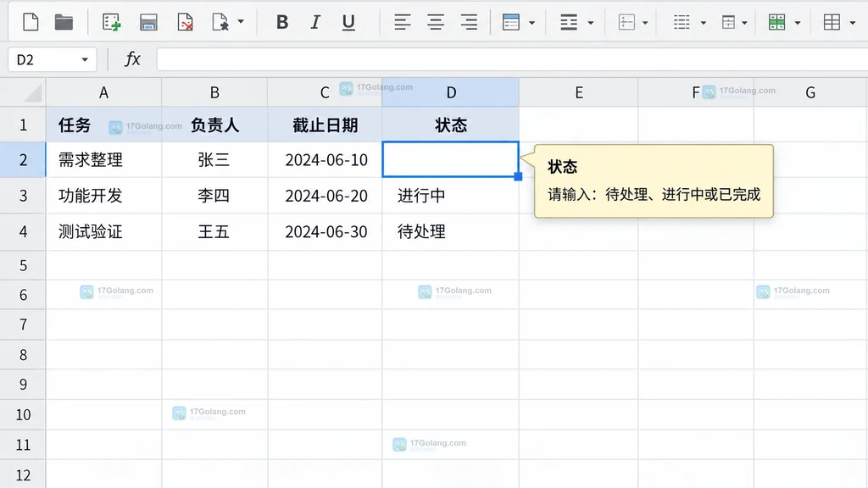Select row 2 header
This screenshot has height=488, width=868.
click(x=23, y=160)
